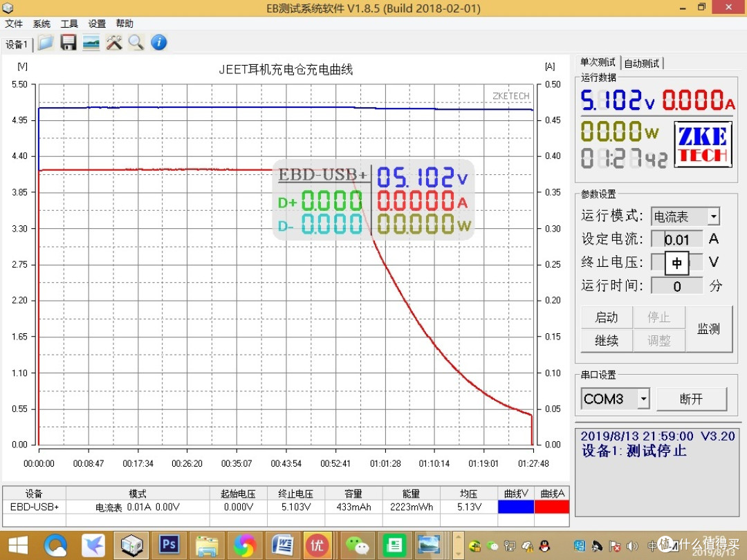The image size is (747, 560).
Task: Open the bird app taskbar icon
Action: click(93, 545)
